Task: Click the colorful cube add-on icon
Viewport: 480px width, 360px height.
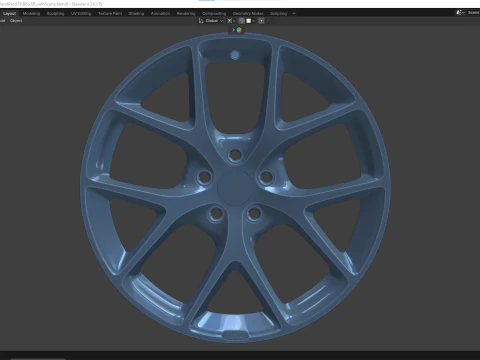Action: point(239,30)
